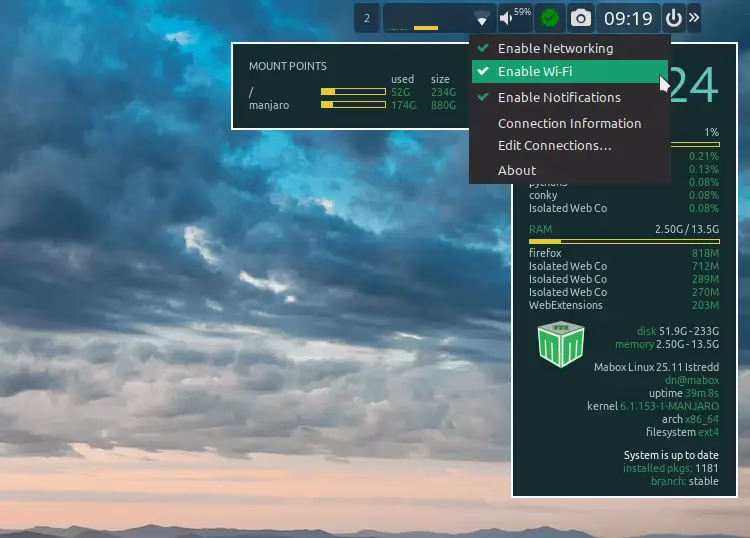Click the volume speaker icon

coord(508,18)
